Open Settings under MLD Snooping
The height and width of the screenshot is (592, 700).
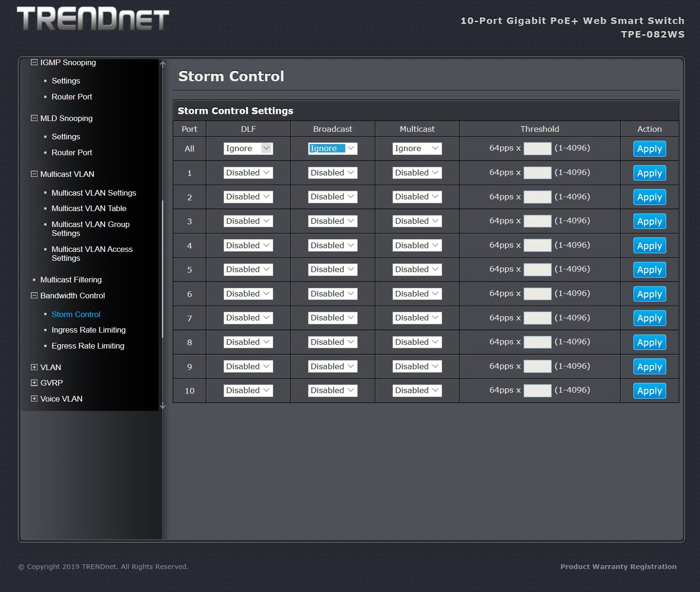pos(66,137)
